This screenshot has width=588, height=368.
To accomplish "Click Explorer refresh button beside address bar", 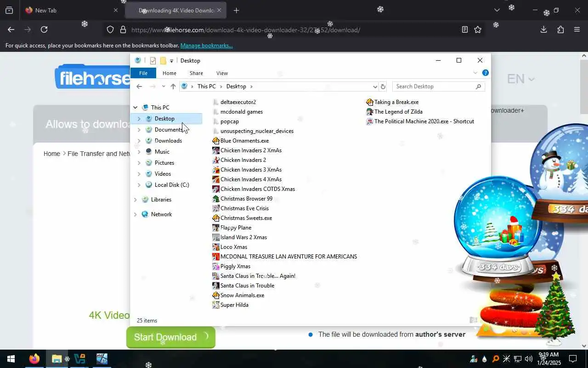I will (x=383, y=86).
